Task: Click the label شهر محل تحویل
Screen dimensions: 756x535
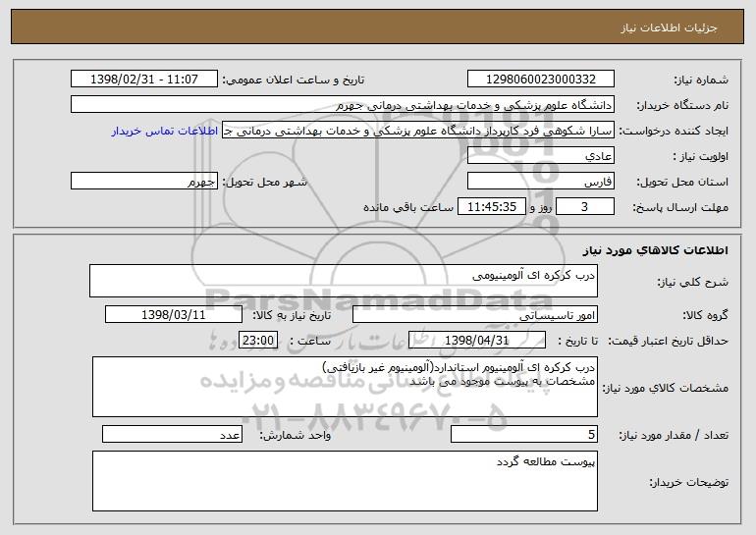Action: tap(264, 182)
